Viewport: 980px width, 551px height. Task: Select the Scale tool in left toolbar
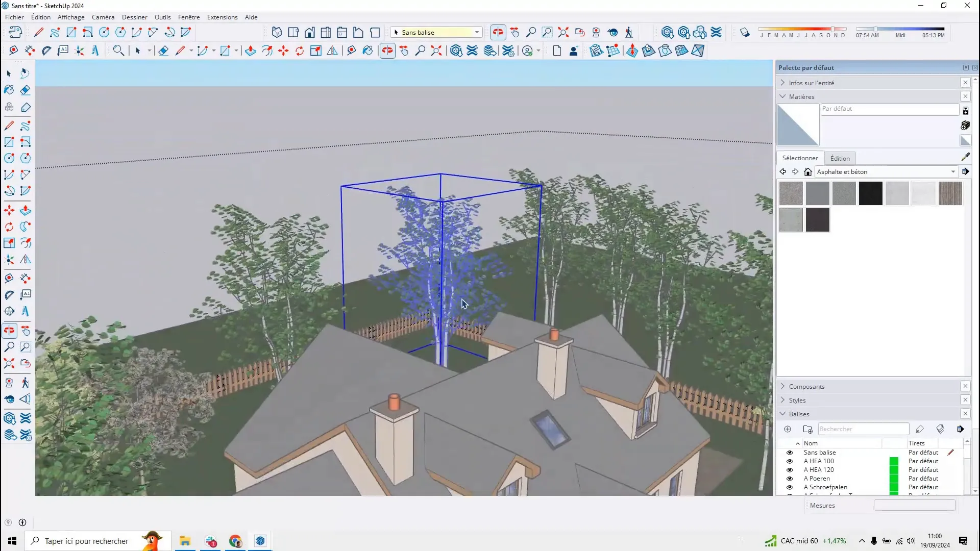(x=9, y=243)
